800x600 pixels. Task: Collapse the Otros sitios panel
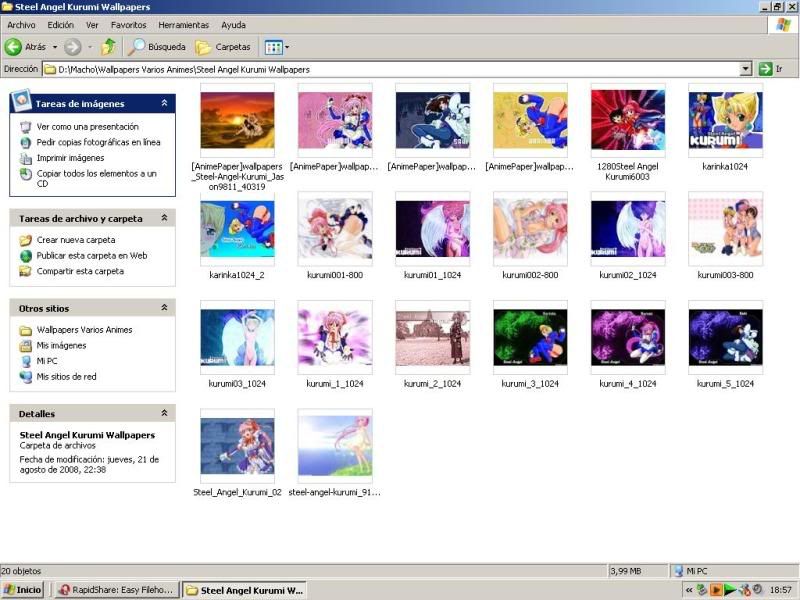[x=164, y=308]
